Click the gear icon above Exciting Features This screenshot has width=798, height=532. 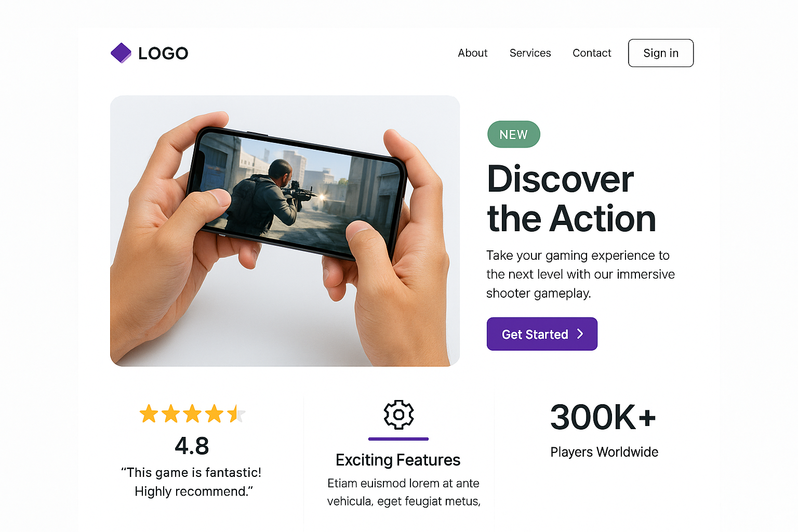point(398,415)
